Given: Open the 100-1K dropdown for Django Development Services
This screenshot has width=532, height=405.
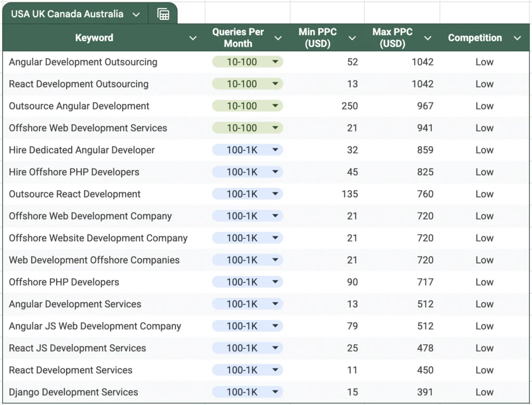Looking at the screenshot, I should click(x=275, y=392).
